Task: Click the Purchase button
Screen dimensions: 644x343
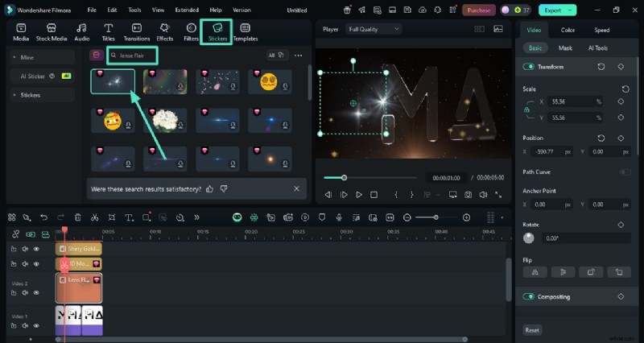Action: (478, 10)
